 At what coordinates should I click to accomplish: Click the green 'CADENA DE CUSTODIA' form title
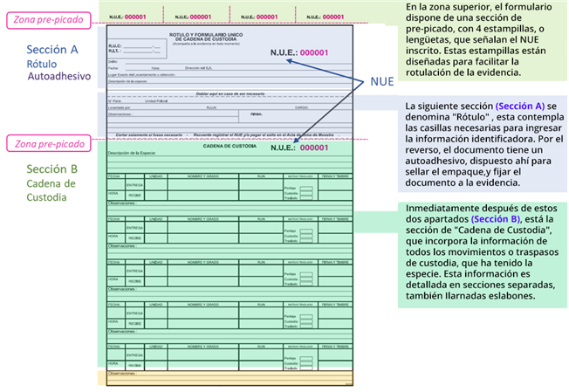point(230,147)
